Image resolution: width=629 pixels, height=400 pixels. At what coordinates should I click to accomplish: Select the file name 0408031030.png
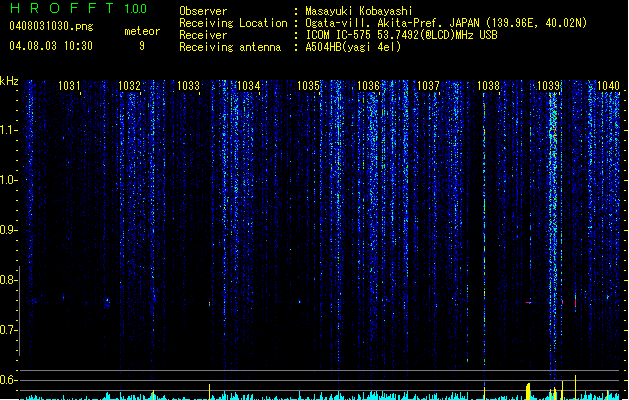click(51, 26)
